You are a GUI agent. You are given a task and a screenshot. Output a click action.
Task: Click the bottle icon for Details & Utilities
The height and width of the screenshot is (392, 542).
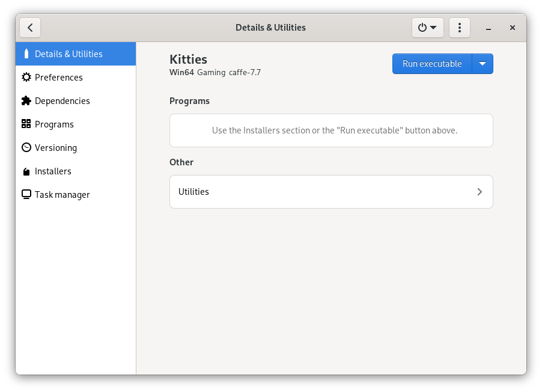(26, 54)
